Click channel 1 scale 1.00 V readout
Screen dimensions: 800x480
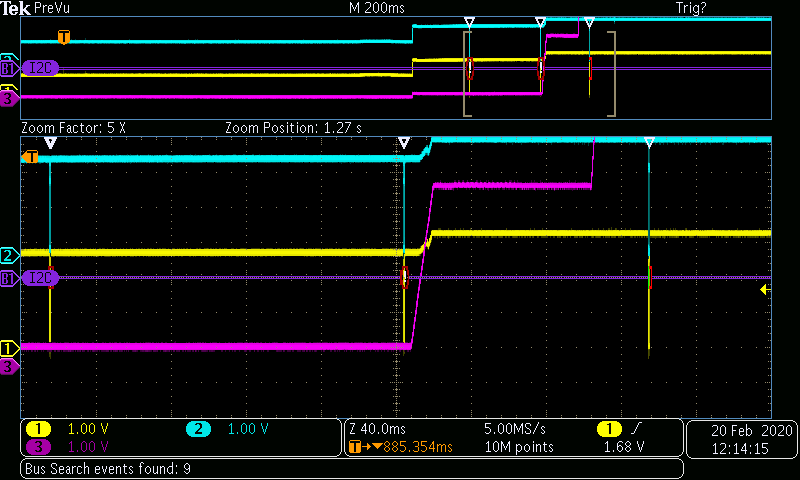(88, 429)
